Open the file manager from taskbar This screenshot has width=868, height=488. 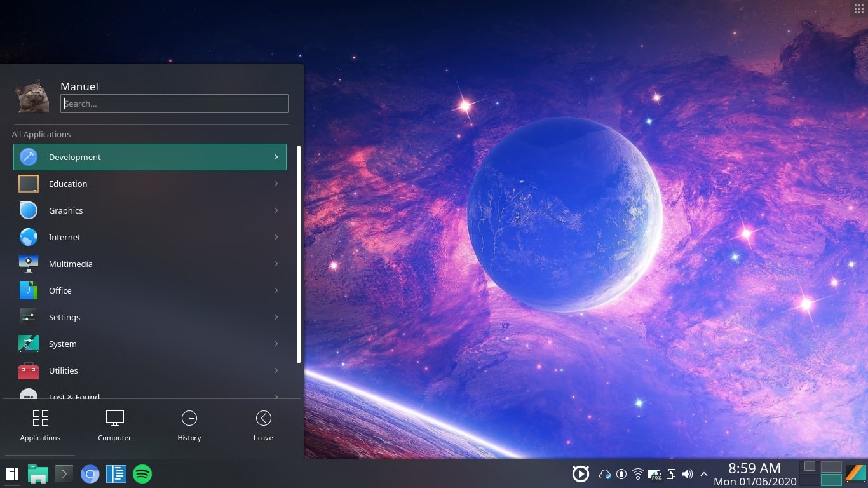pos(38,474)
